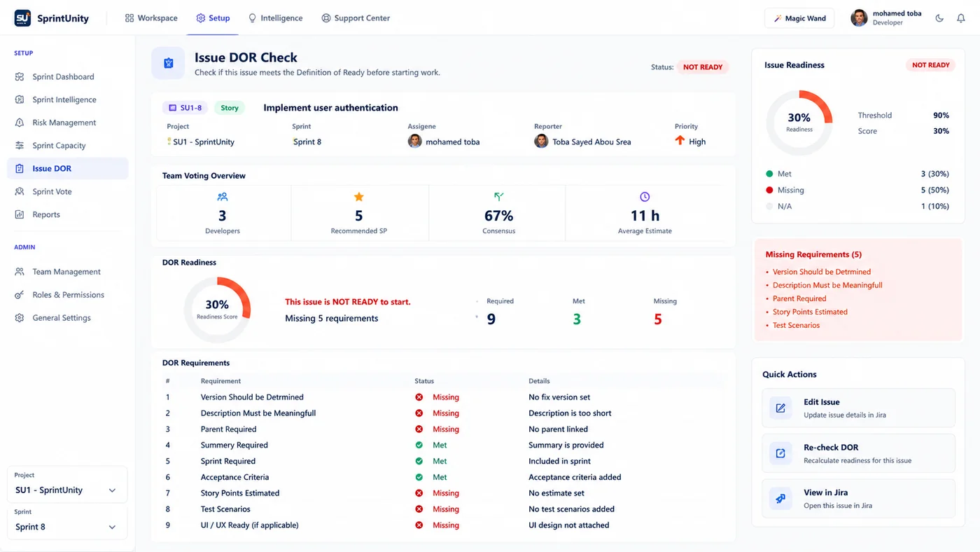Image resolution: width=980 pixels, height=552 pixels.
Task: Click the '67%' Consensus value
Action: pyautogui.click(x=499, y=216)
